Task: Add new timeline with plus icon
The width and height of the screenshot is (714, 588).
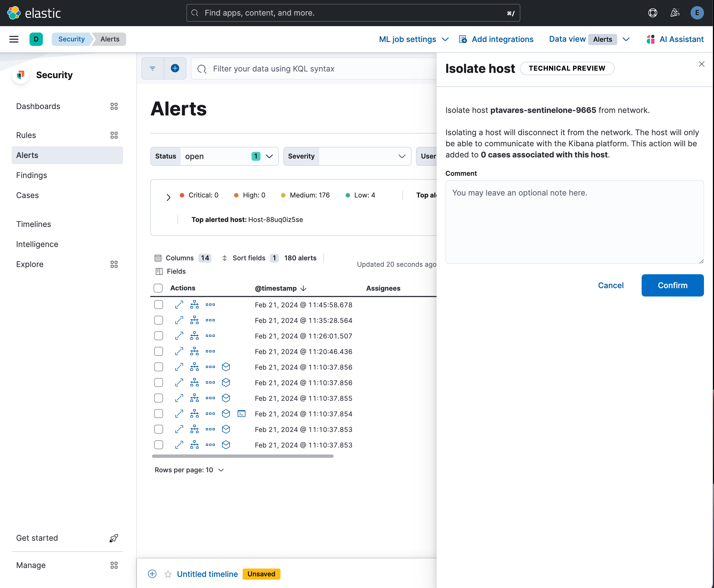Action: pos(152,574)
